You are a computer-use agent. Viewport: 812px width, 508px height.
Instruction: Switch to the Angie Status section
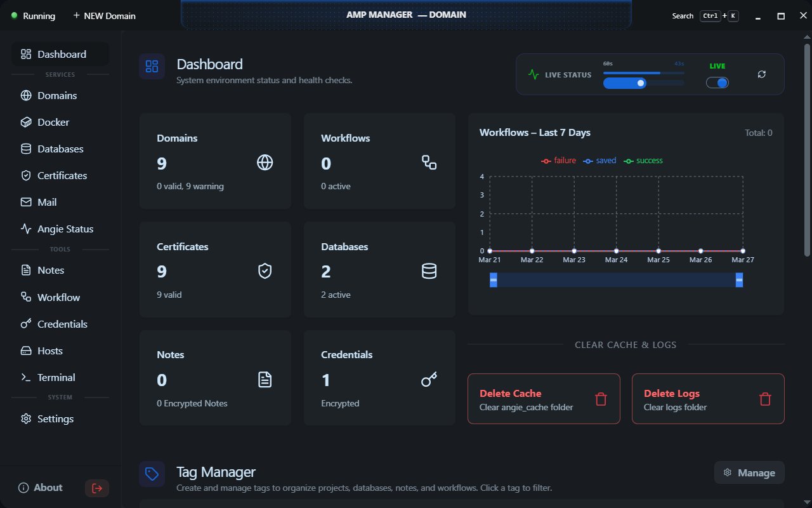[x=24, y=229]
